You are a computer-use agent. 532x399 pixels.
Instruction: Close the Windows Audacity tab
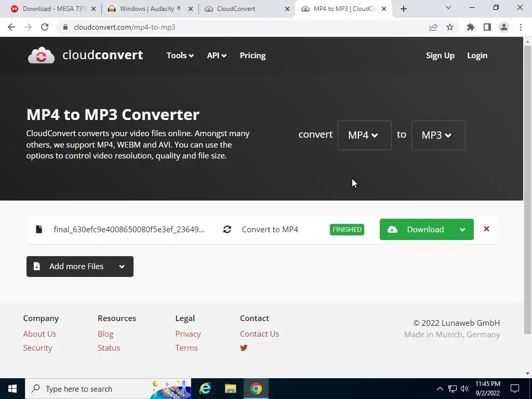191,9
